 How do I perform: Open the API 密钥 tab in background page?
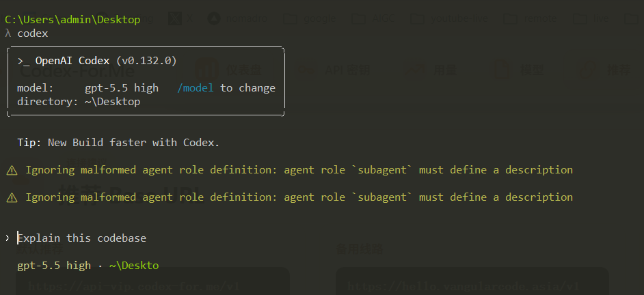click(x=332, y=70)
